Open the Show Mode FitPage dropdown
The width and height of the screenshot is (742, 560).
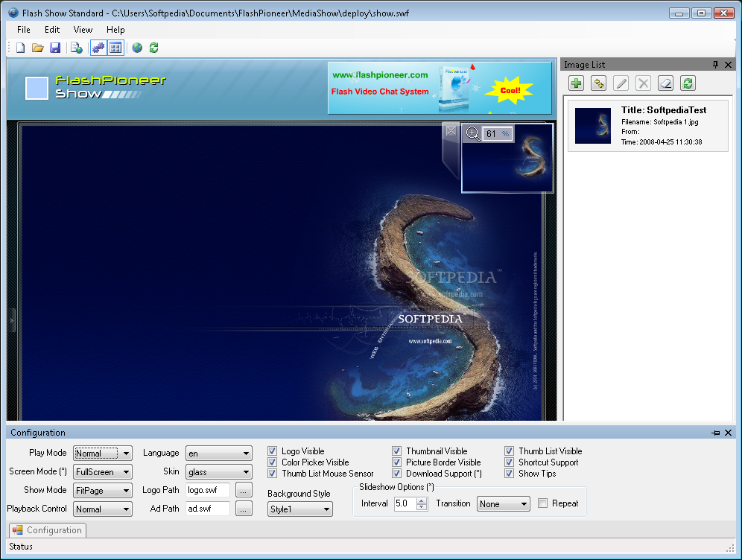coord(103,490)
